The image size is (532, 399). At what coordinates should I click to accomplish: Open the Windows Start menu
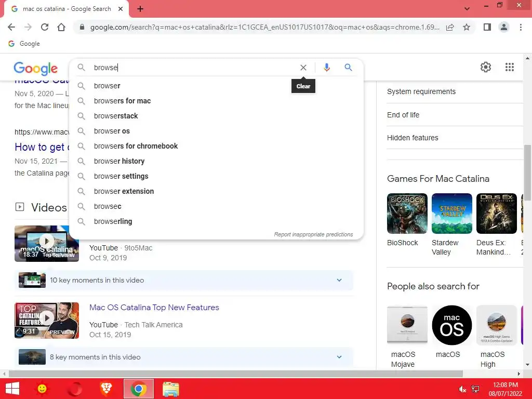(x=12, y=389)
